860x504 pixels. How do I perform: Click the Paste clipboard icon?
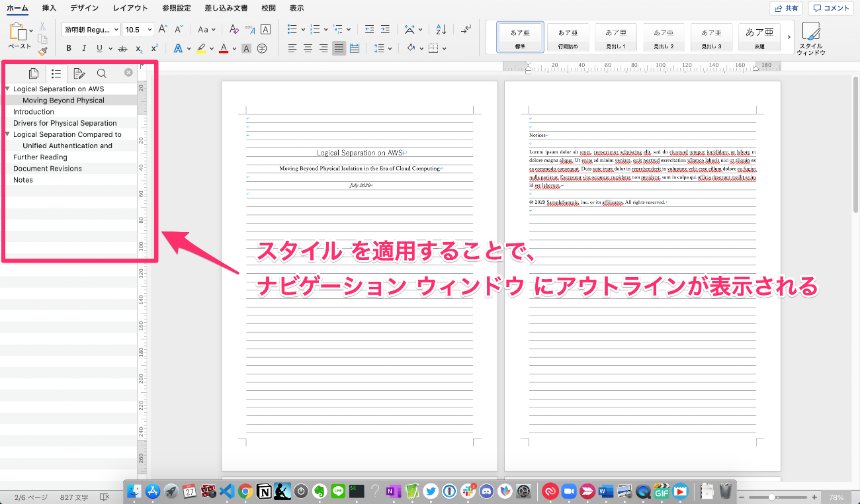click(x=19, y=31)
